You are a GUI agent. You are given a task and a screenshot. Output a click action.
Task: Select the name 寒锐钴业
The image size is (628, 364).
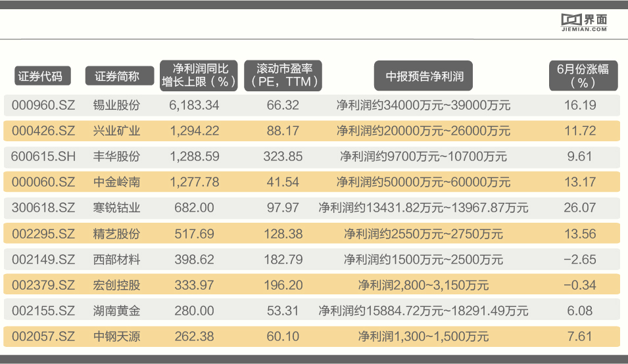116,208
